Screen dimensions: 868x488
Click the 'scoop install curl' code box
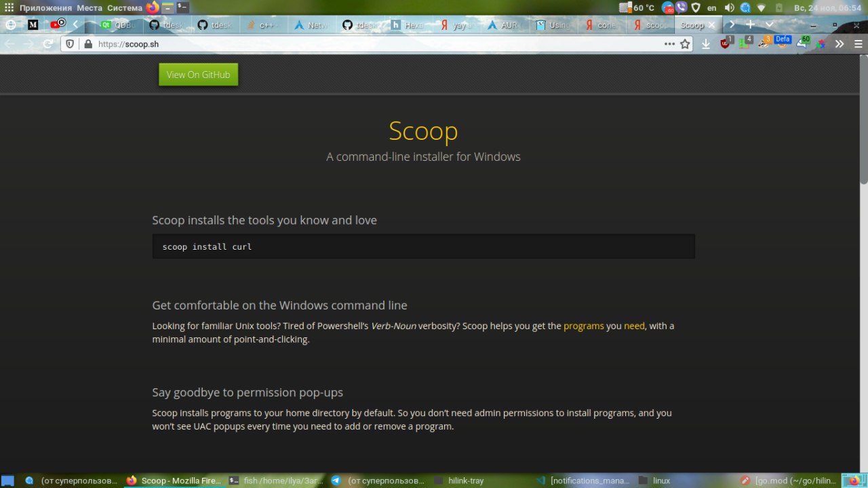(423, 246)
